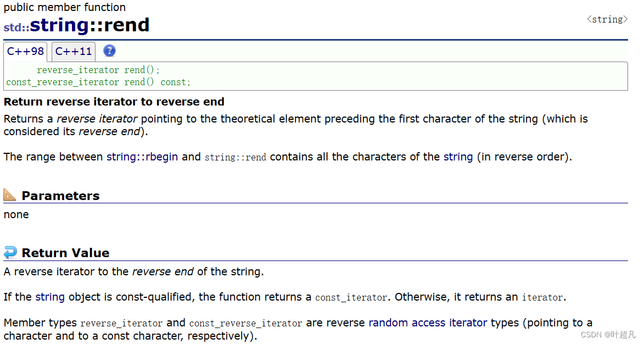Switch to the C++98 tab
This screenshot has width=644, height=344.
[25, 52]
